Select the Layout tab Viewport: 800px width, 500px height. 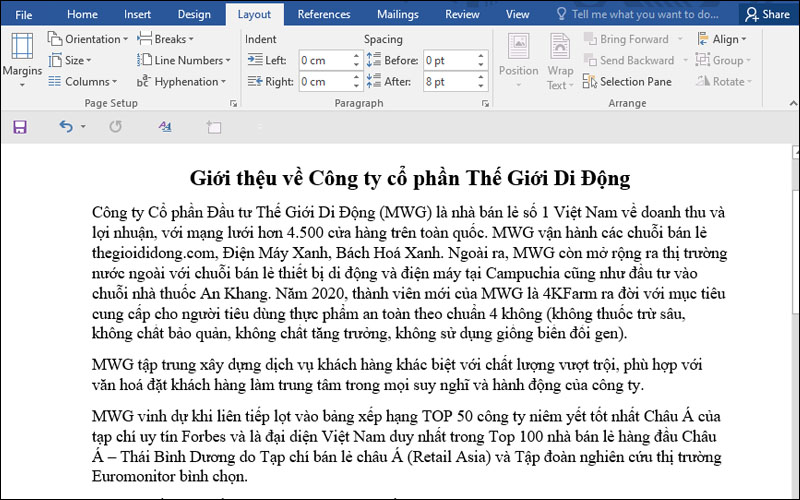(254, 14)
